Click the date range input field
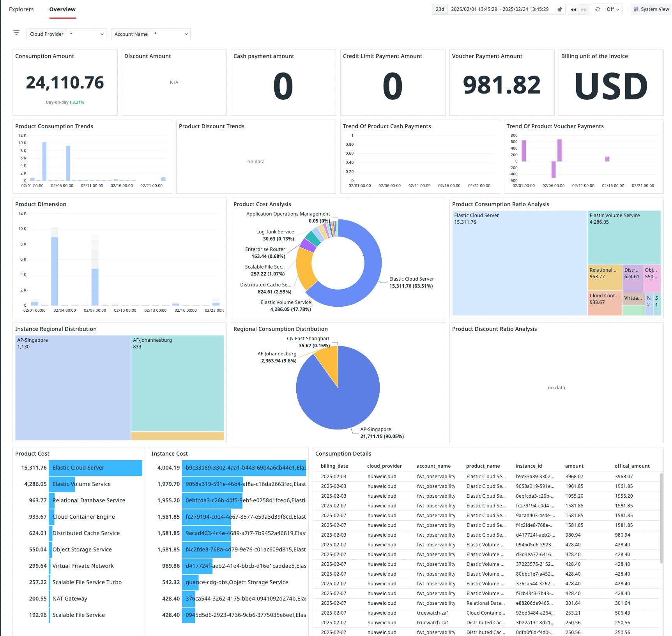The width and height of the screenshot is (672, 636). (499, 9)
